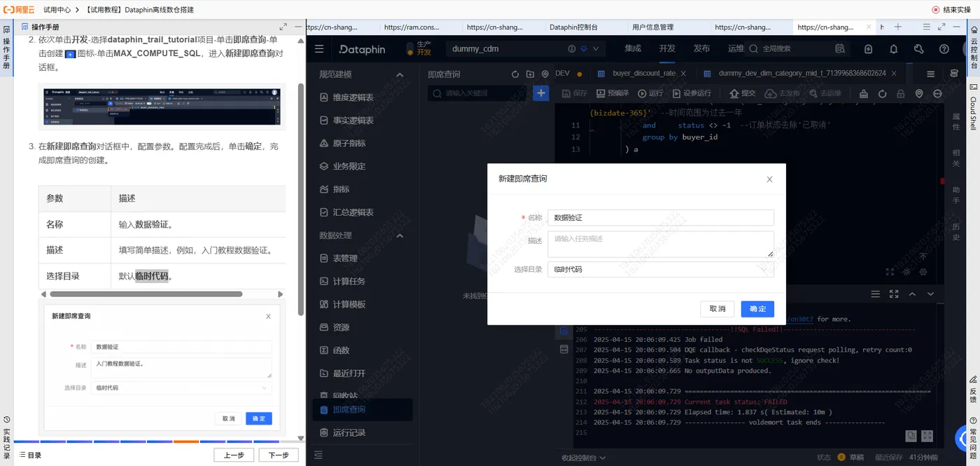Open the 发布 top menu
The height and width of the screenshot is (466, 980).
click(701, 49)
